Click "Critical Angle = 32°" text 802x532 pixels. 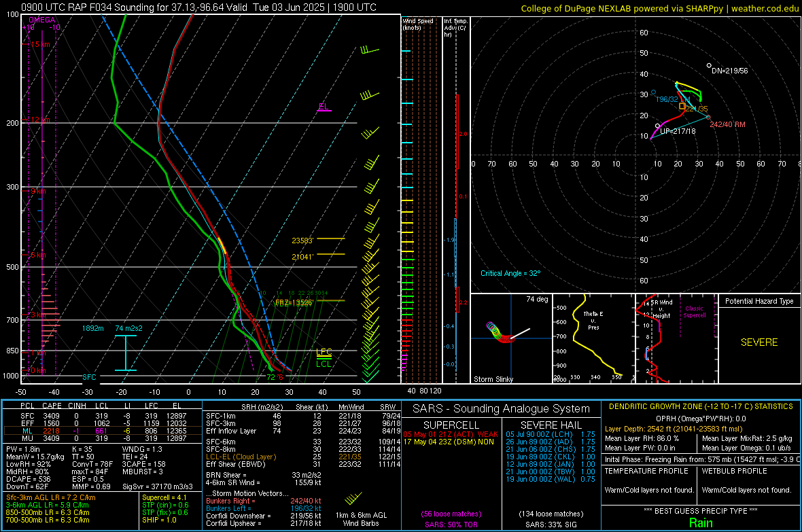(510, 273)
